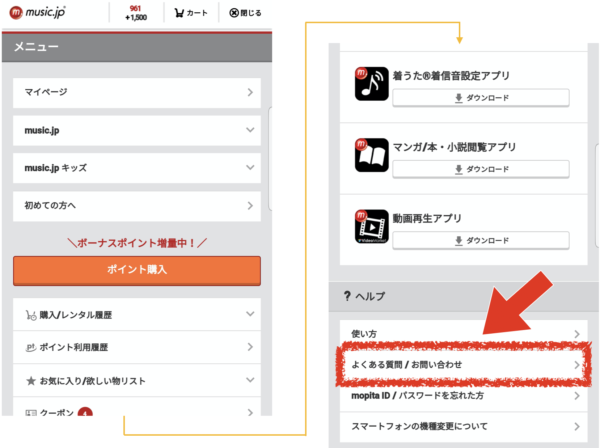The image size is (600, 448).
Task: Click chevron on マイページ row
Action: (250, 93)
